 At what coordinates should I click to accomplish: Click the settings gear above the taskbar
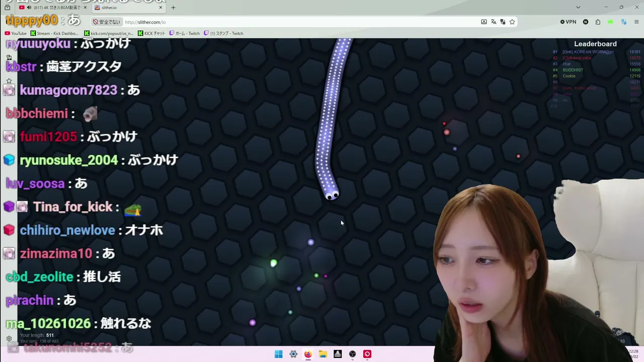click(x=9, y=338)
